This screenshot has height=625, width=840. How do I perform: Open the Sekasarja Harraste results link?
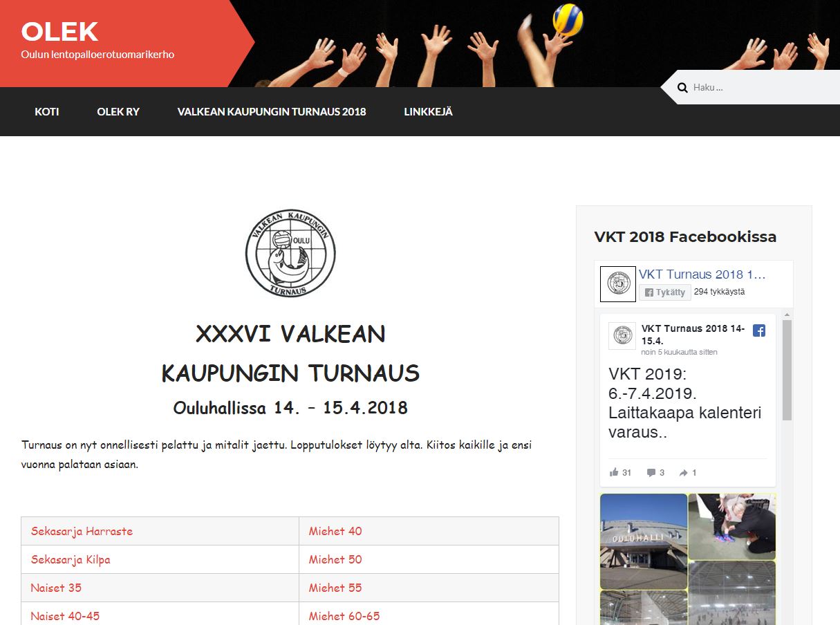[x=82, y=531]
